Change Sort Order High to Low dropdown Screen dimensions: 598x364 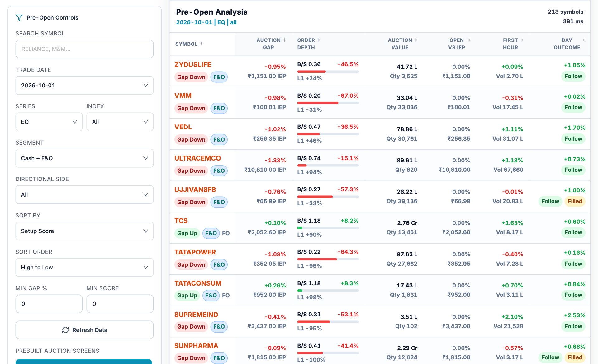tap(84, 267)
